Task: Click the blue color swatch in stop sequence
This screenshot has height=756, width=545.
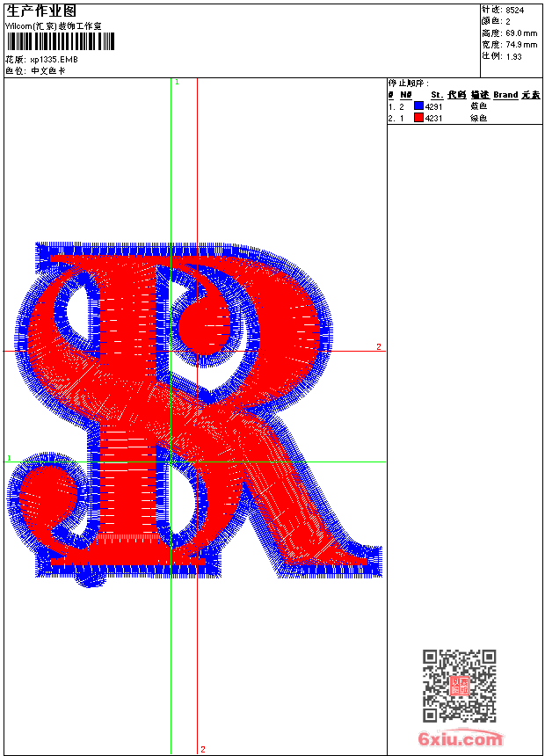Action: (x=418, y=105)
